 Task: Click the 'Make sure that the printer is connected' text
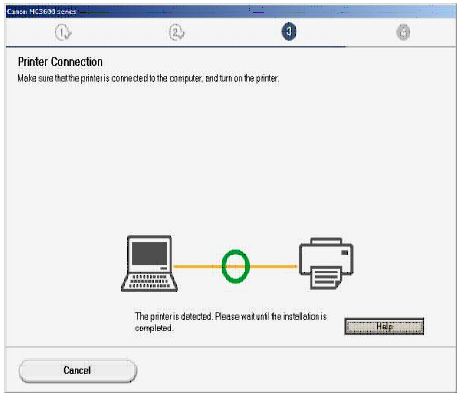pyautogui.click(x=148, y=78)
